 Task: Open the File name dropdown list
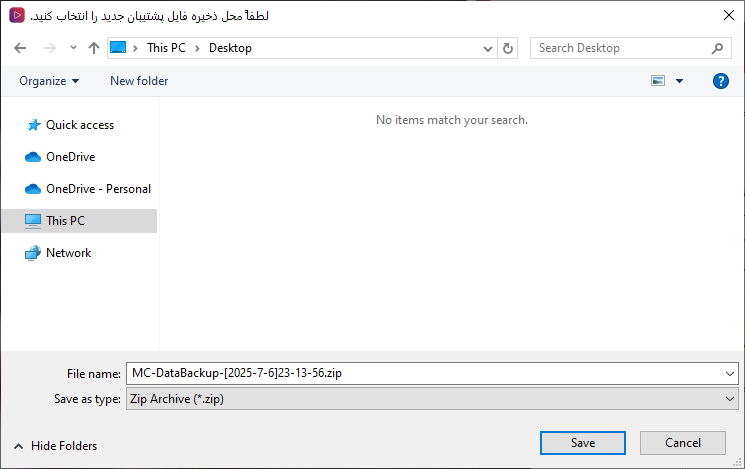(x=730, y=373)
